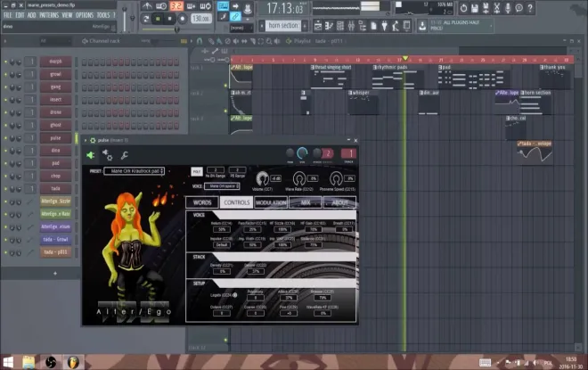Open the OPTIONS menu

click(85, 15)
